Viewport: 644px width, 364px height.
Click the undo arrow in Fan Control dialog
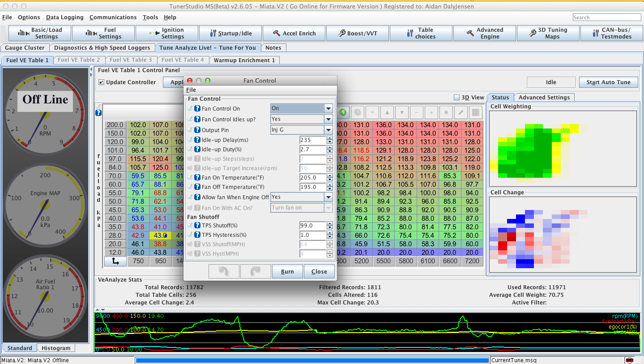(224, 271)
